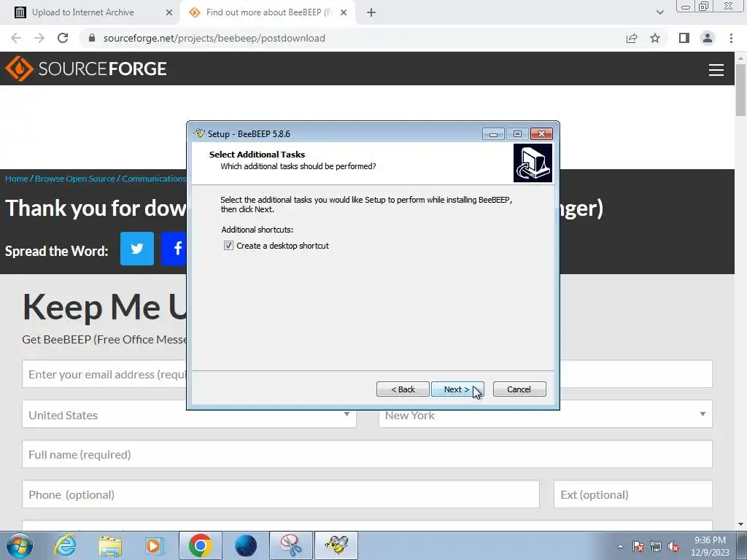This screenshot has width=747, height=560.
Task: Click the Full name field
Action: pyautogui.click(x=367, y=454)
